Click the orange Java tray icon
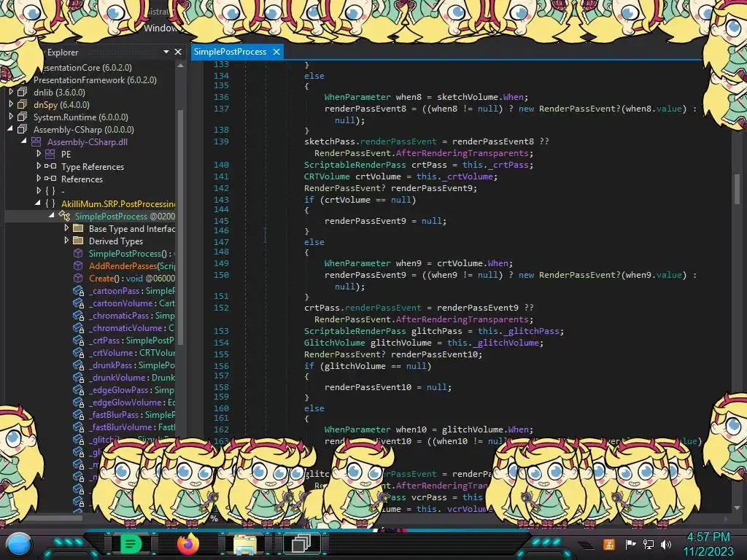 pos(609,544)
